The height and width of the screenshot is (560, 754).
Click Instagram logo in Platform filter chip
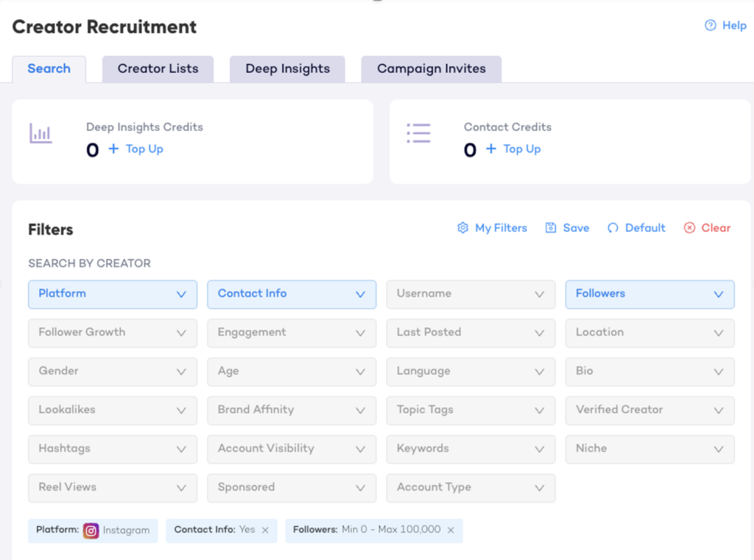point(91,531)
